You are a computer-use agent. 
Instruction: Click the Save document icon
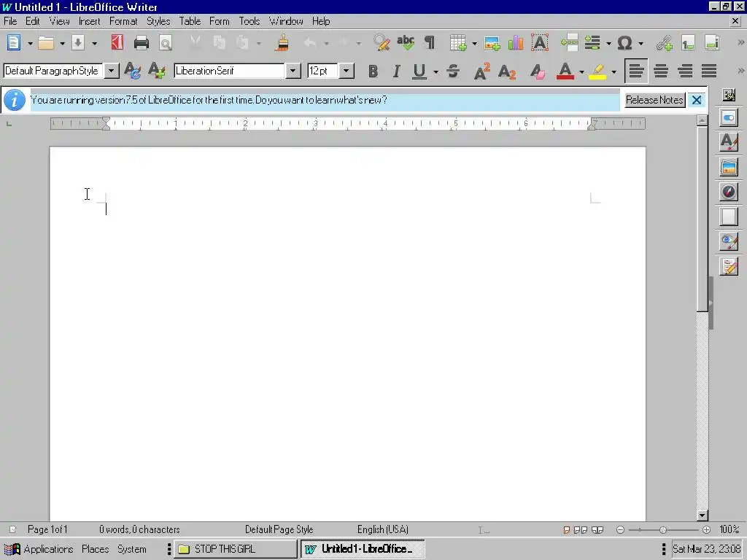pyautogui.click(x=78, y=43)
